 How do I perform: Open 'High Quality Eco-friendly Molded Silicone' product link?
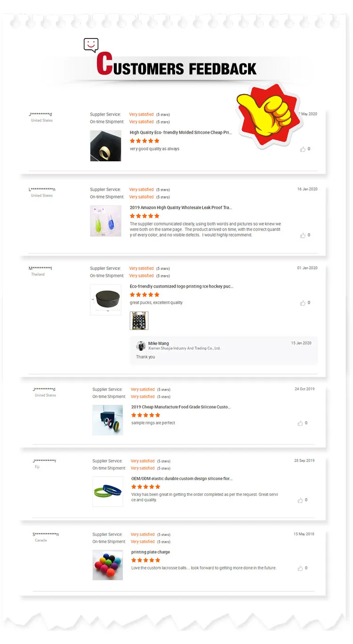[181, 133]
